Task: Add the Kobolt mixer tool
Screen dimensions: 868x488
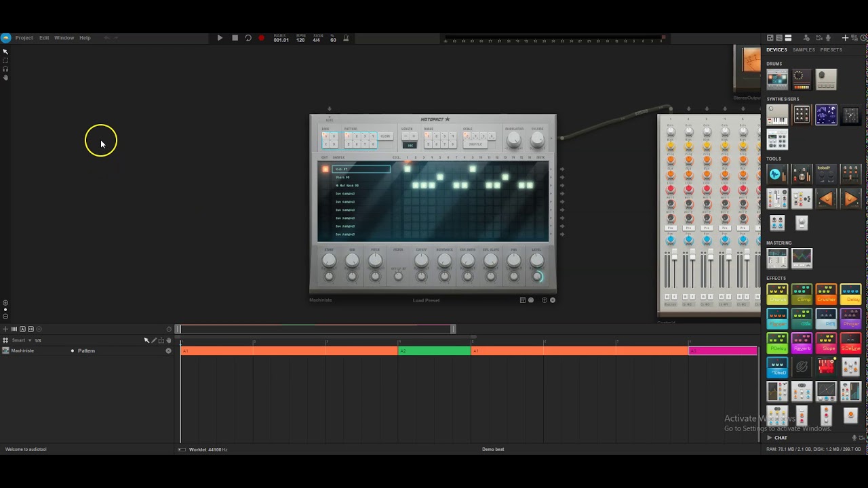Action: click(826, 174)
